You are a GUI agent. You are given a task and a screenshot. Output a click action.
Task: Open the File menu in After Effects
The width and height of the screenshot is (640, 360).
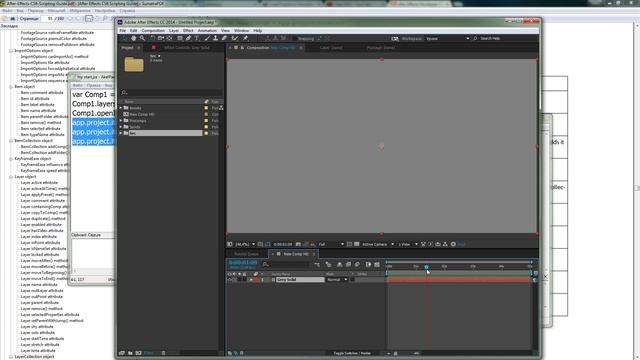[122, 31]
